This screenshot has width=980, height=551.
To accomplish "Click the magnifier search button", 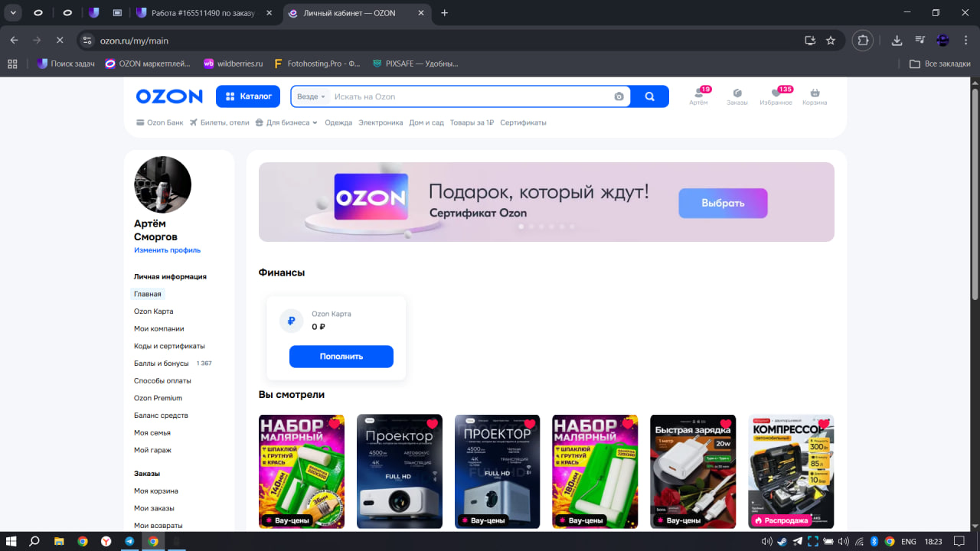I will click(649, 96).
